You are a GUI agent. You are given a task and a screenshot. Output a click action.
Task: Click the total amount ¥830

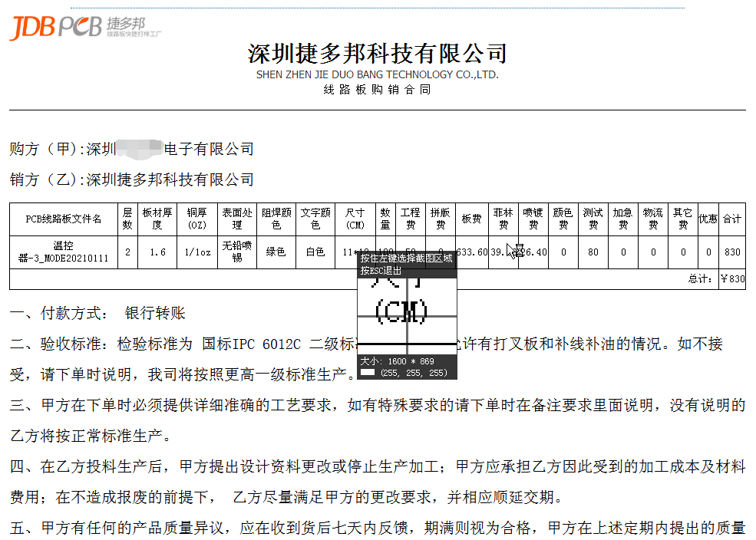(732, 279)
